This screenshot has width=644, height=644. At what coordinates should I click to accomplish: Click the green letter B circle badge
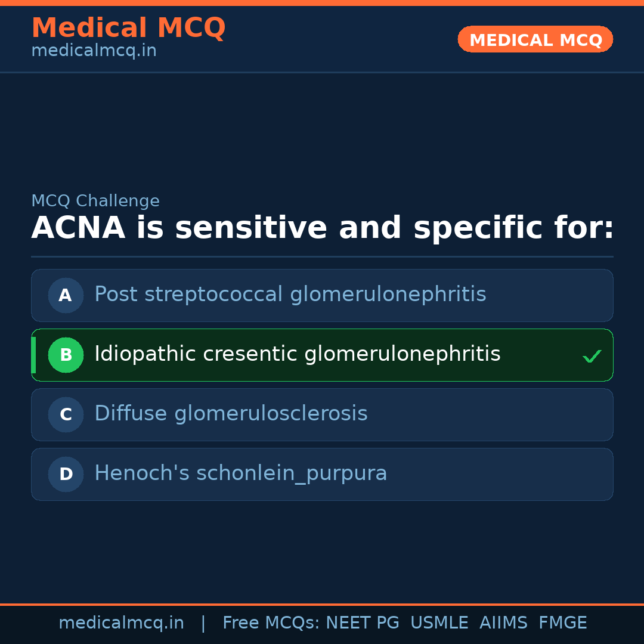tap(66, 355)
